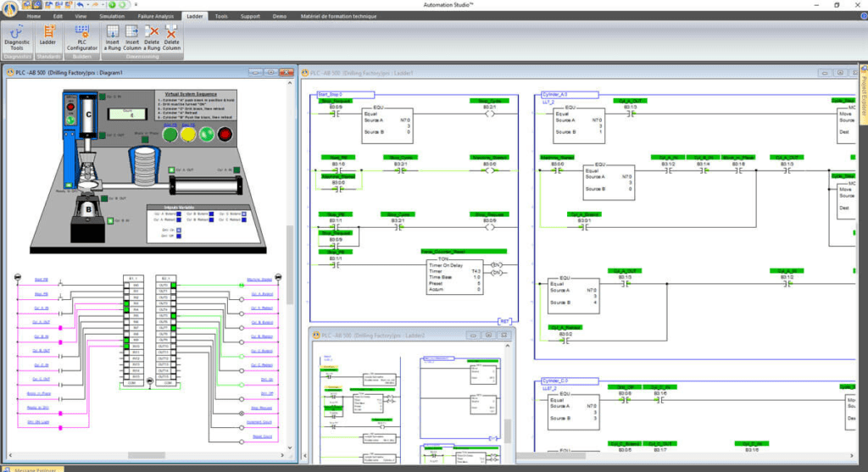Click the Diagram1 horizontal scroll right arrow

coord(282,455)
